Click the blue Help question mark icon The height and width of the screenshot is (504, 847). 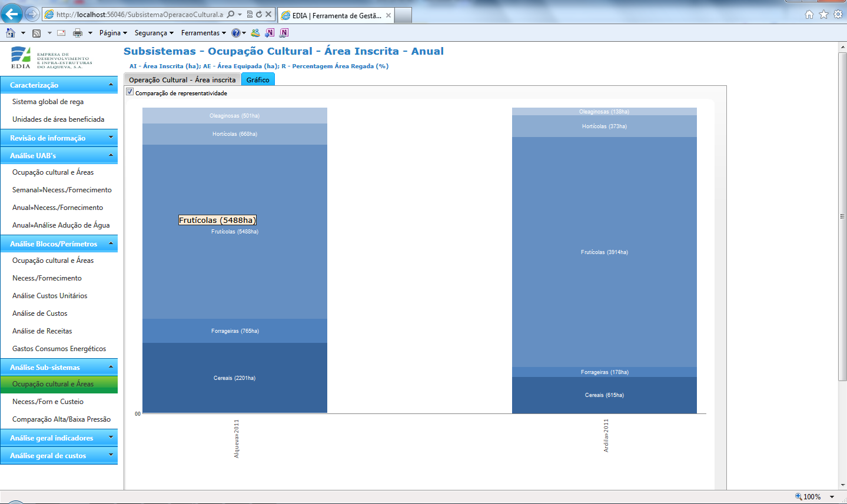point(236,33)
